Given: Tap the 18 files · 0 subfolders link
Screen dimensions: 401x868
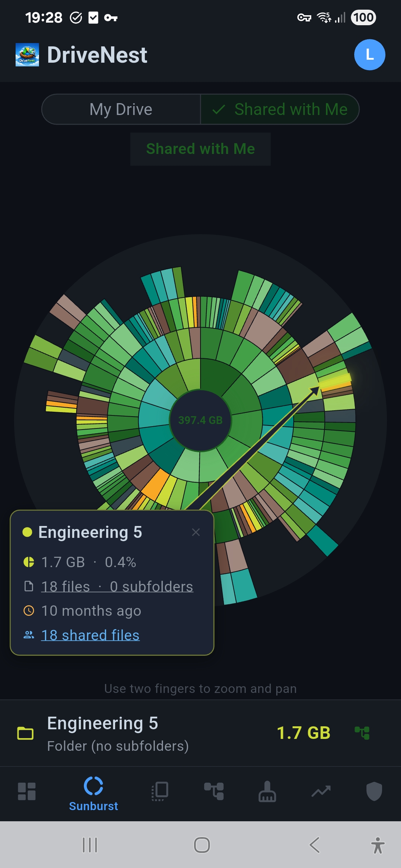Looking at the screenshot, I should (x=117, y=586).
